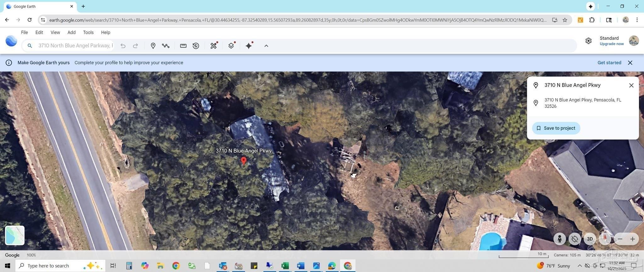Image resolution: width=644 pixels, height=272 pixels.
Task: Click the compass to reset north
Action: [x=605, y=239]
